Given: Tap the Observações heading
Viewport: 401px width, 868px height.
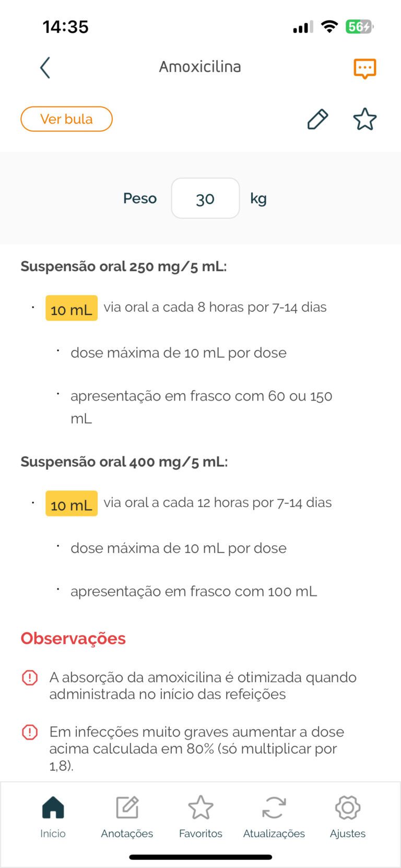Looking at the screenshot, I should [x=73, y=638].
